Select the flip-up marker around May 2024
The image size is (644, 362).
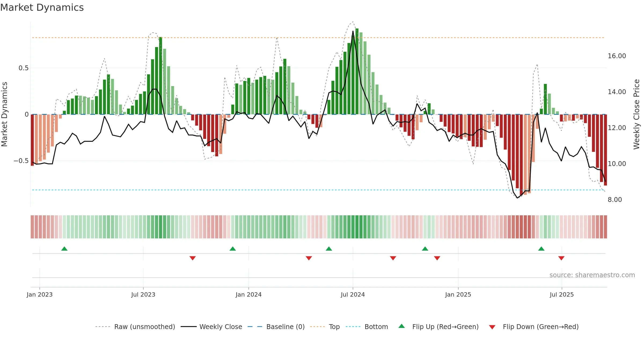(x=329, y=249)
